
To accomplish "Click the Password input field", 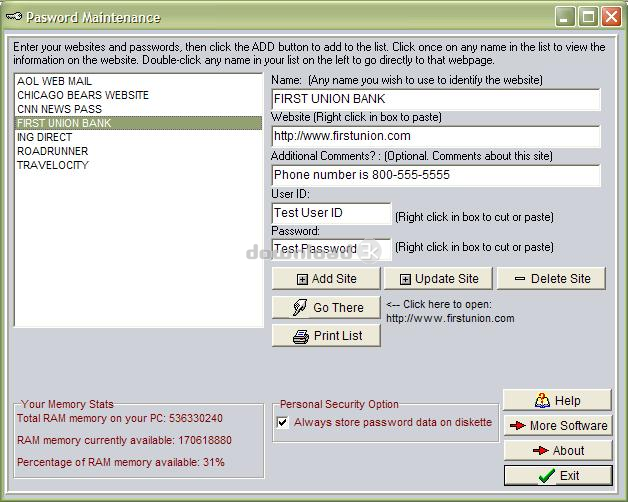I will click(331, 249).
